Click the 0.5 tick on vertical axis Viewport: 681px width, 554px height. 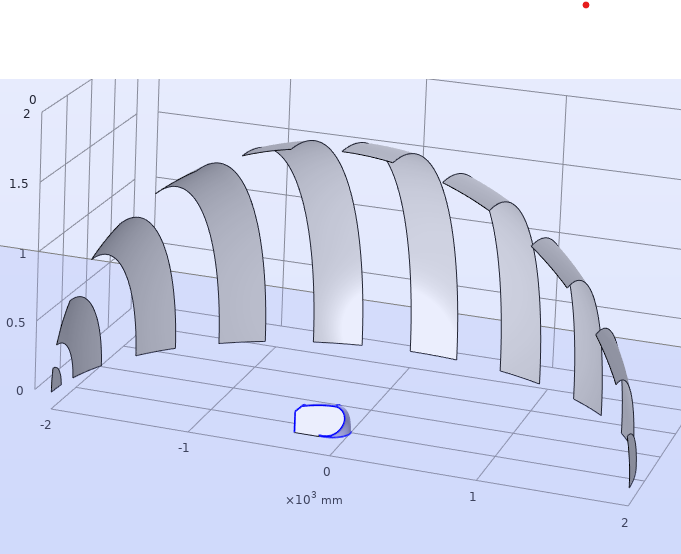click(x=15, y=322)
